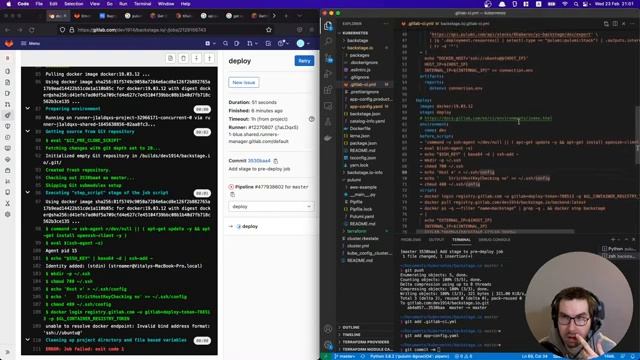Collapse 'Cleaning up project directory' section

(27, 340)
